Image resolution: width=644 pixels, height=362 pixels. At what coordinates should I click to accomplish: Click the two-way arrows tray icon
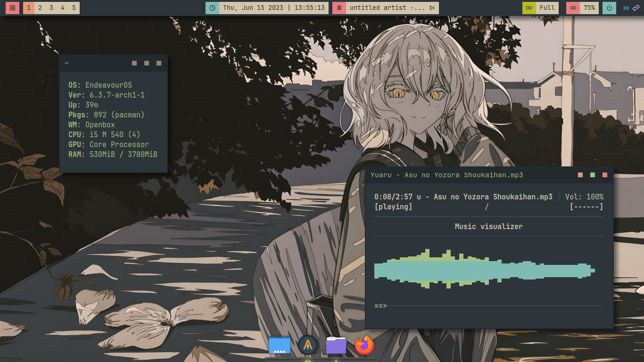point(636,8)
